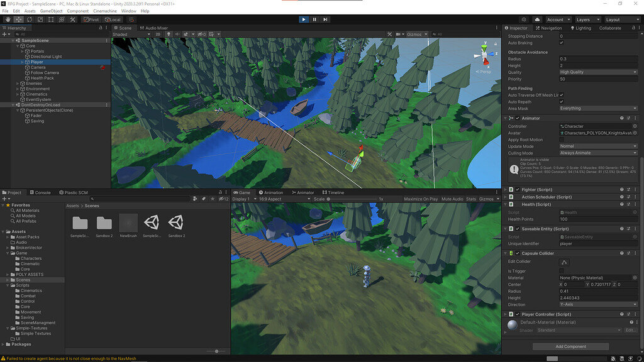
Task: Pick a Physic Material via object picker
Action: (x=635, y=278)
